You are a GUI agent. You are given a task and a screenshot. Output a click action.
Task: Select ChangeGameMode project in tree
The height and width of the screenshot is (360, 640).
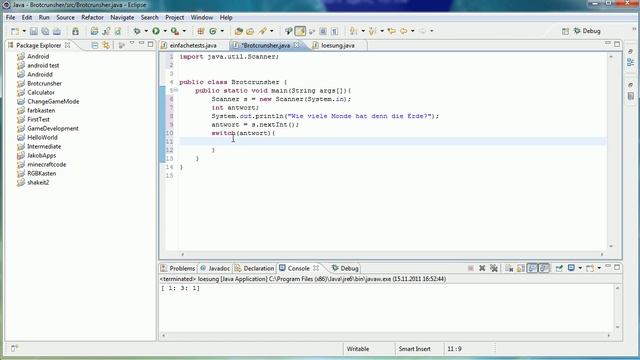tap(53, 101)
